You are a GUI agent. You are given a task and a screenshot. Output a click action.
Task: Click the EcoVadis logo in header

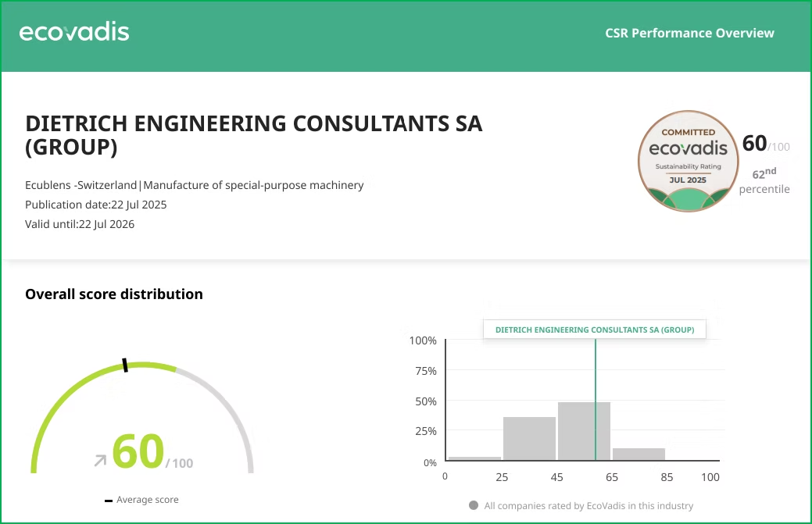[74, 32]
